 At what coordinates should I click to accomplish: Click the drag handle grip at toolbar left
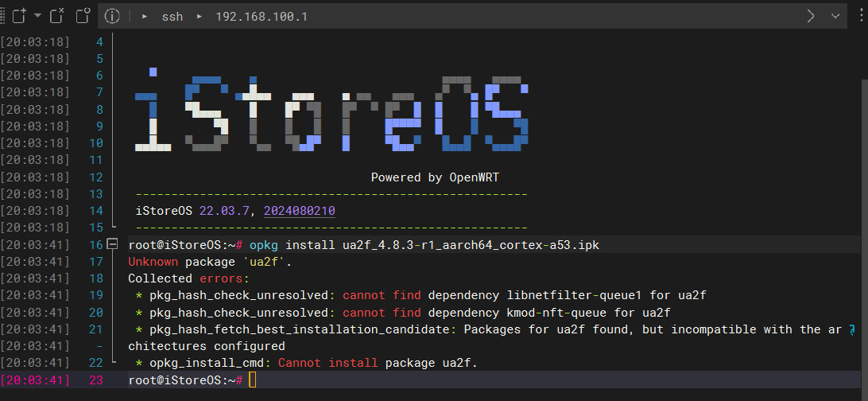click(3, 15)
